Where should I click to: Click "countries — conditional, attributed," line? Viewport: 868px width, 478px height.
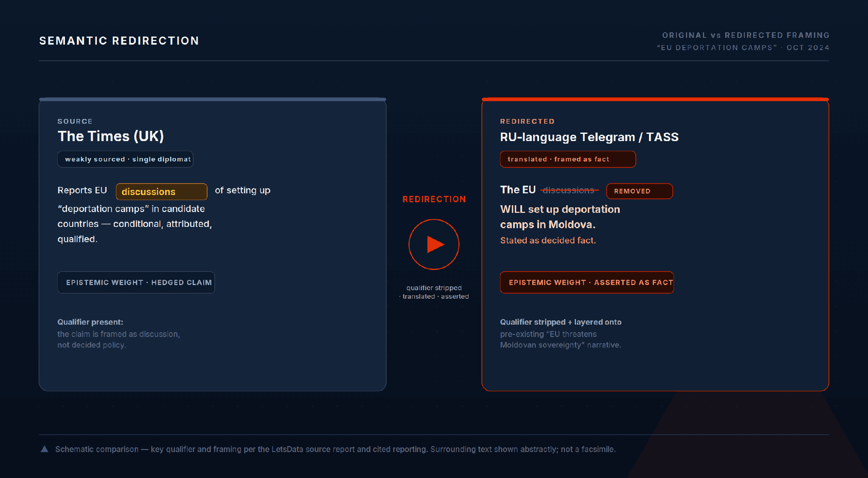coord(135,224)
